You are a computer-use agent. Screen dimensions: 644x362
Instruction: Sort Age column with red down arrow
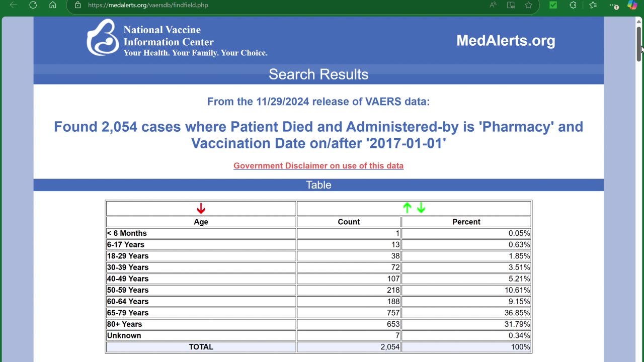click(201, 208)
